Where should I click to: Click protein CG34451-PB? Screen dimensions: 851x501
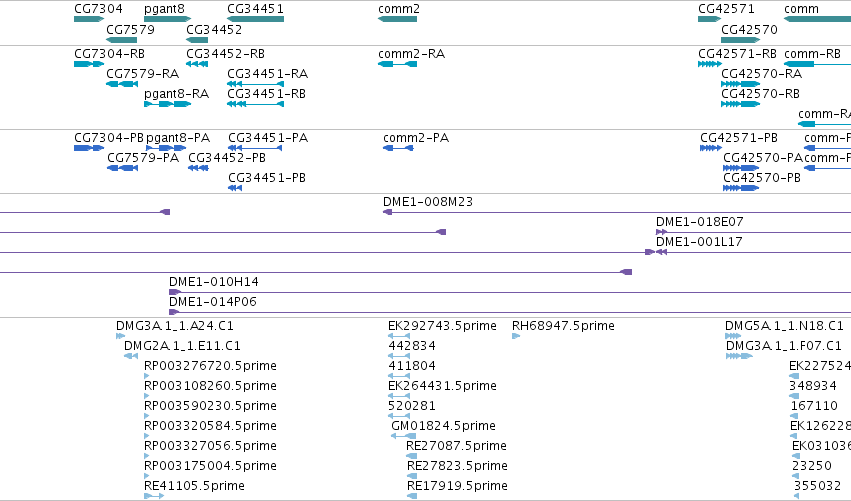click(235, 188)
